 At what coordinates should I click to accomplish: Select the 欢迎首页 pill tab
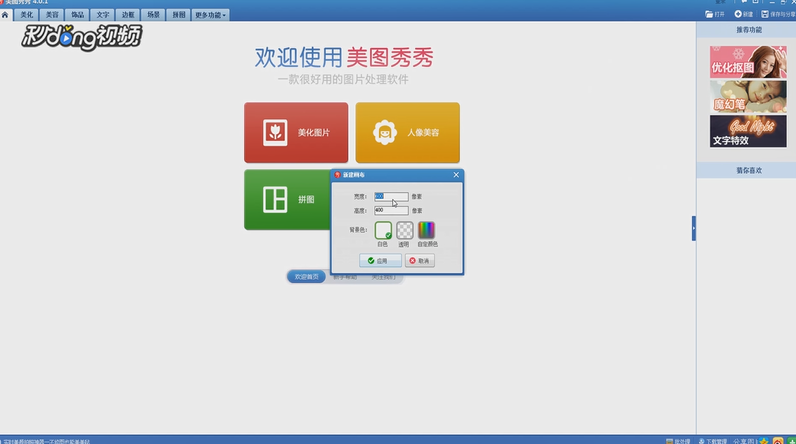coord(306,277)
